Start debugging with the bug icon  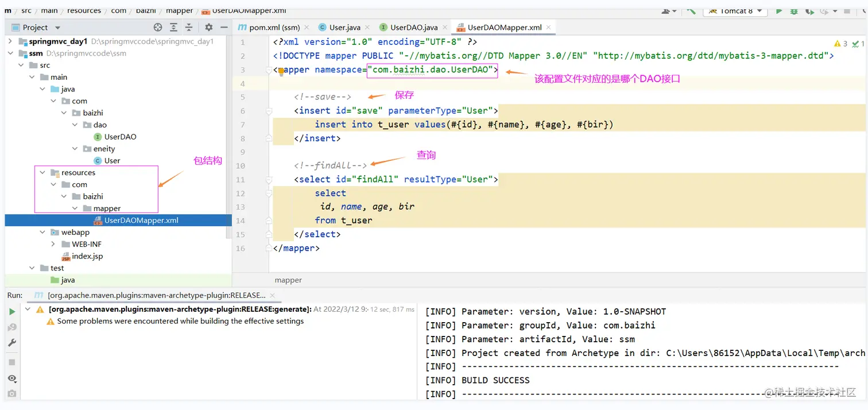coord(794,10)
